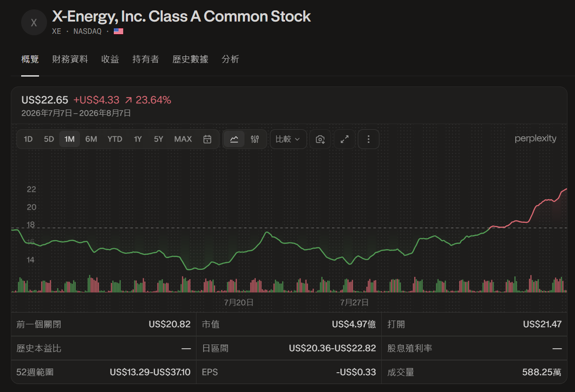Click the 成交量 value 588.25萬
The height and width of the screenshot is (392, 575).
(x=542, y=372)
